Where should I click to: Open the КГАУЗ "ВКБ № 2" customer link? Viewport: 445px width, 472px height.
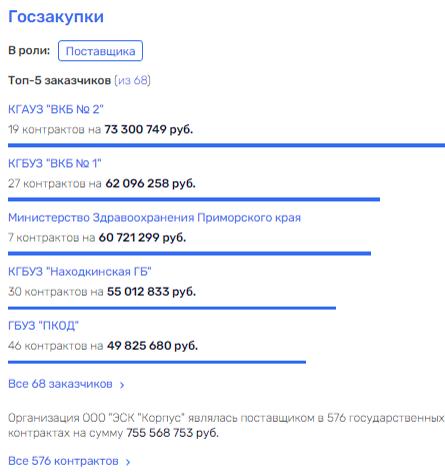[56, 109]
